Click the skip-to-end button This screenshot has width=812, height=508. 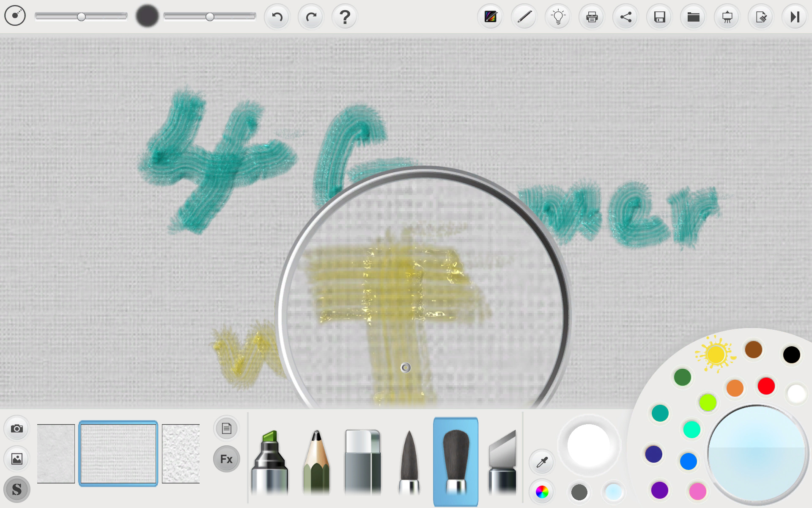pyautogui.click(x=795, y=17)
